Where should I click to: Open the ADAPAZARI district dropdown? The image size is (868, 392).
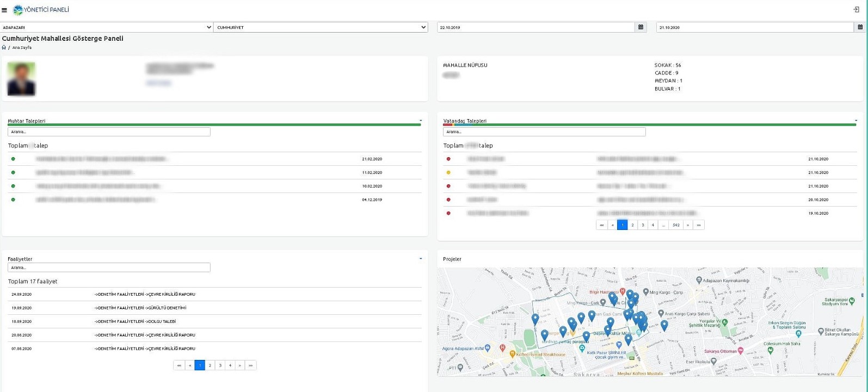click(x=107, y=27)
